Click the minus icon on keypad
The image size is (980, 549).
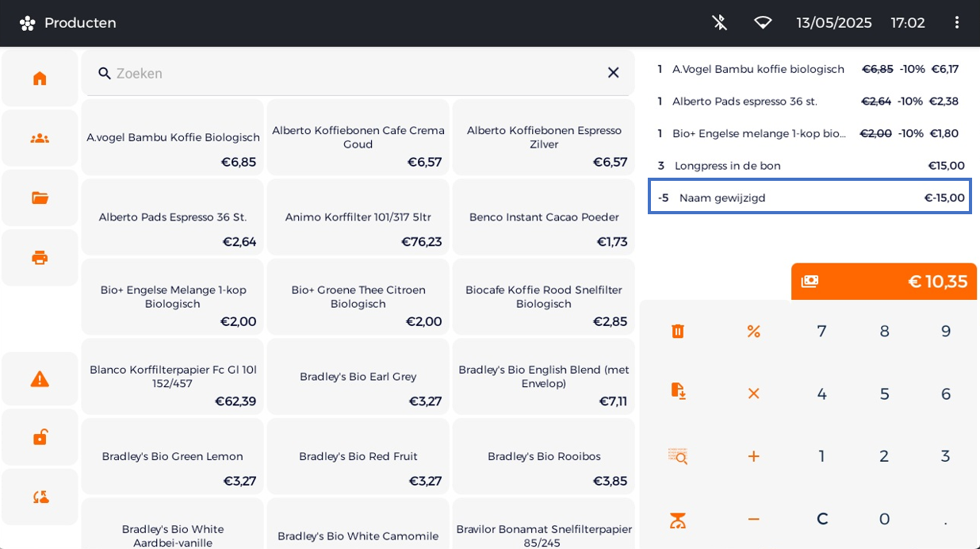click(753, 519)
